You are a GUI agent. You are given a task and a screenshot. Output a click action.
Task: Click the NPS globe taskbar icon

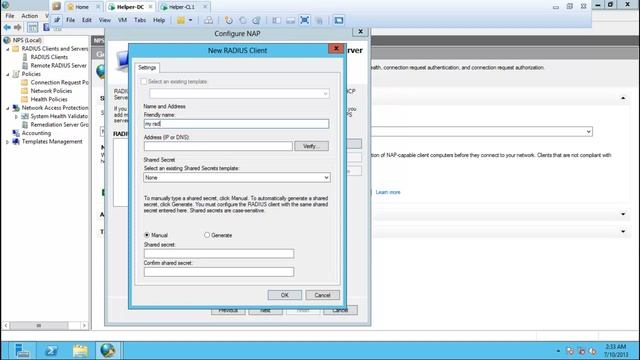108,351
